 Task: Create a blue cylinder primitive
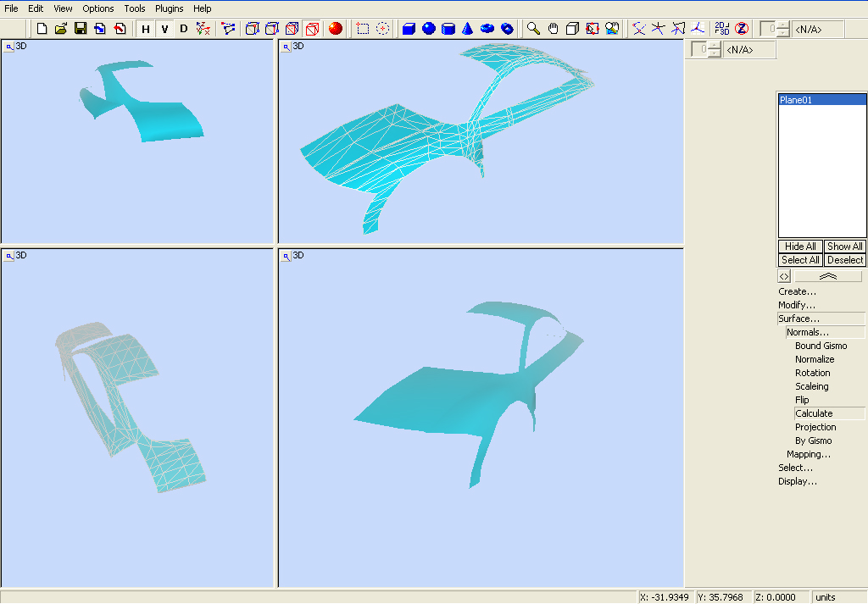pos(448,29)
